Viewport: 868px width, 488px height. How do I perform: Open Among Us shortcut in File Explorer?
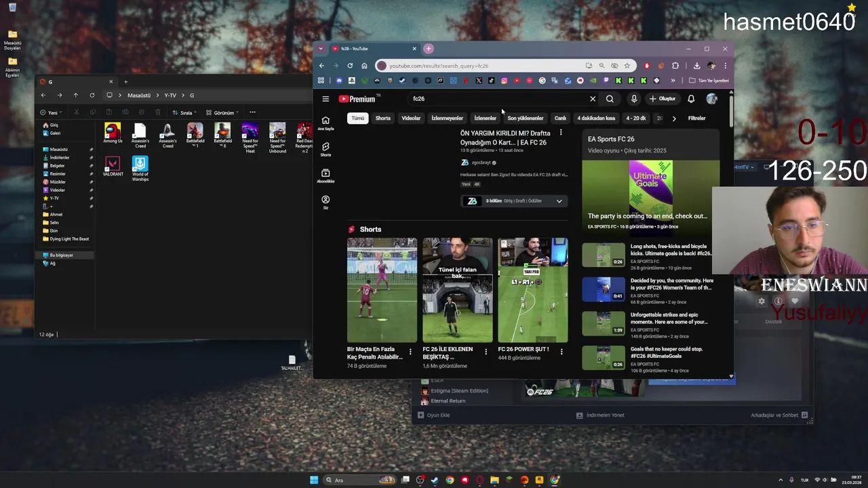coord(113,134)
